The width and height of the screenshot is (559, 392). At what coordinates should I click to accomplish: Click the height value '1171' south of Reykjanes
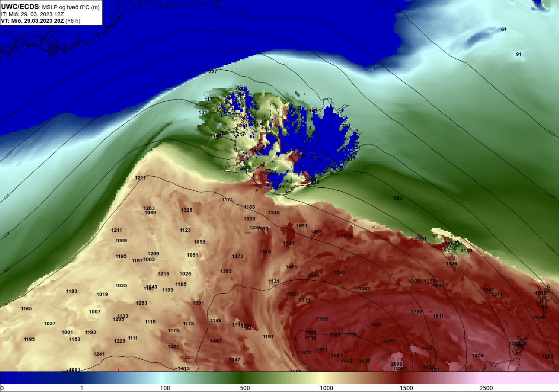(x=228, y=199)
